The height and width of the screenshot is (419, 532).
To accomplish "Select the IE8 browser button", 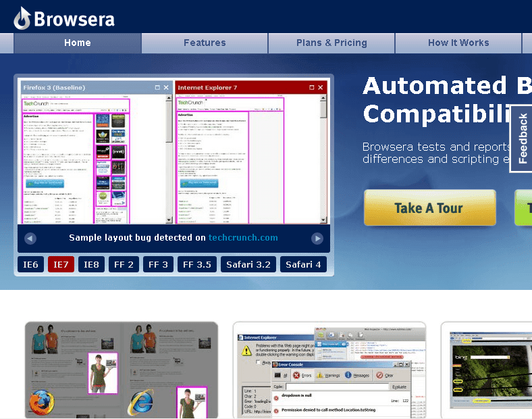I will coord(92,264).
